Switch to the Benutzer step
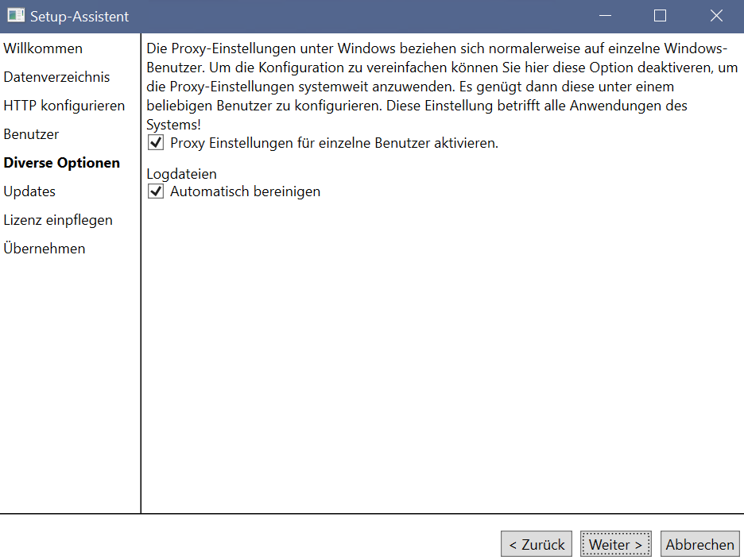Viewport: 744px width, 560px height. [31, 134]
